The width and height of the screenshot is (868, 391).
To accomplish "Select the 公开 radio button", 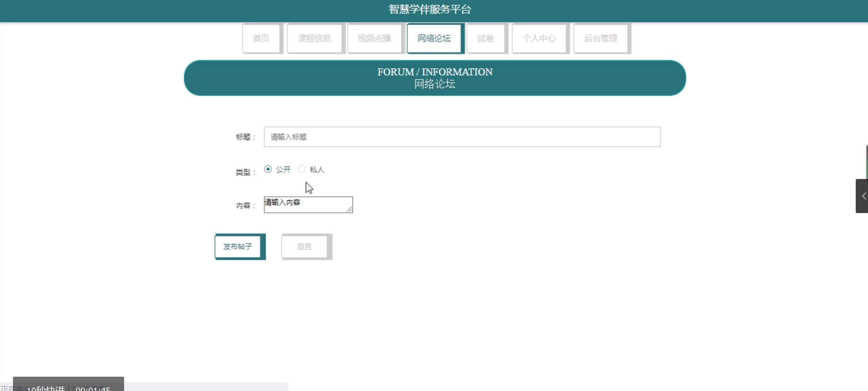I will [x=268, y=169].
